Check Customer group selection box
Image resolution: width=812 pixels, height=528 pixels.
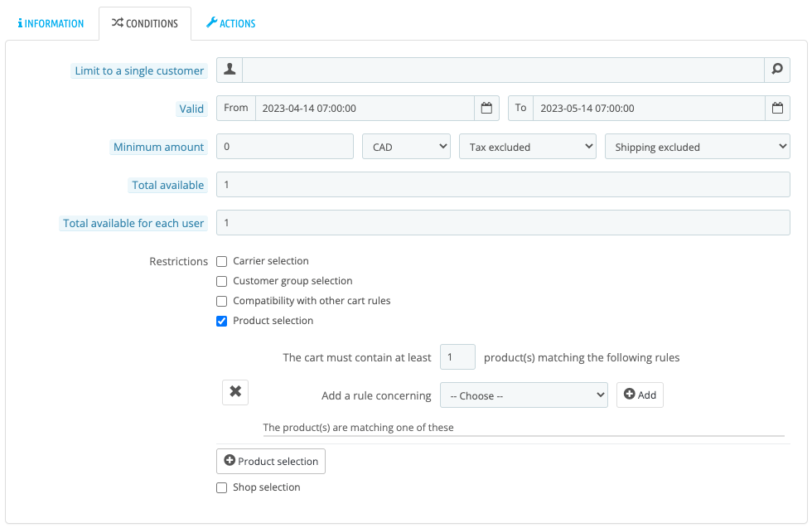[x=221, y=281]
